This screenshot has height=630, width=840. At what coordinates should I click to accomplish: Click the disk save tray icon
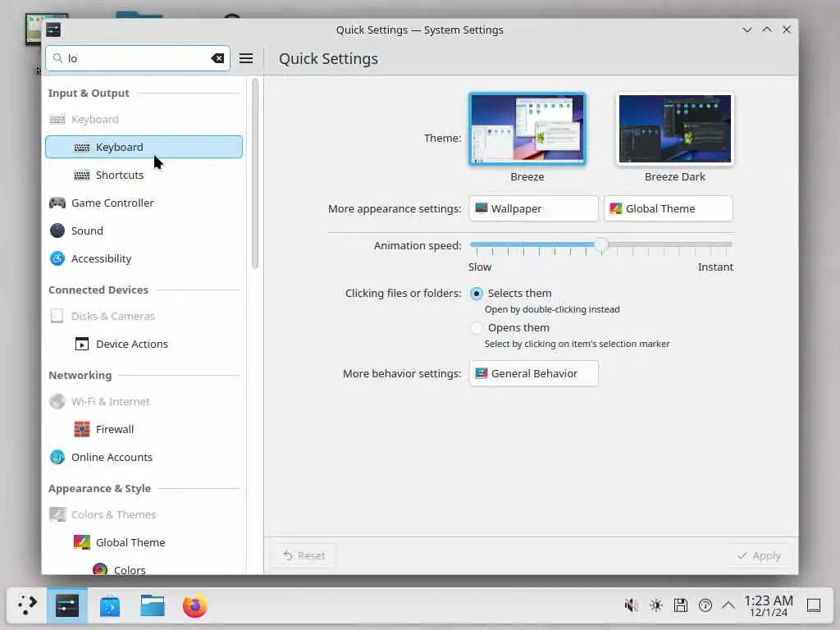tap(680, 605)
